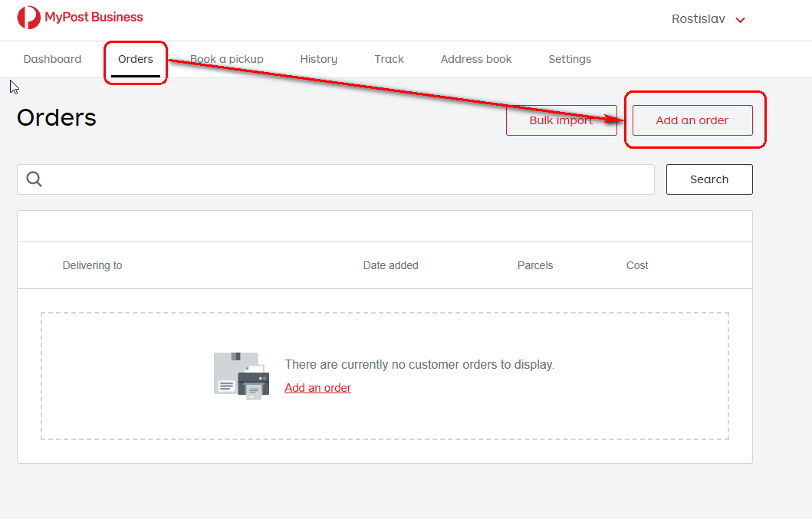This screenshot has height=519, width=812.
Task: Click the parcel and printer illustration
Action: click(241, 376)
